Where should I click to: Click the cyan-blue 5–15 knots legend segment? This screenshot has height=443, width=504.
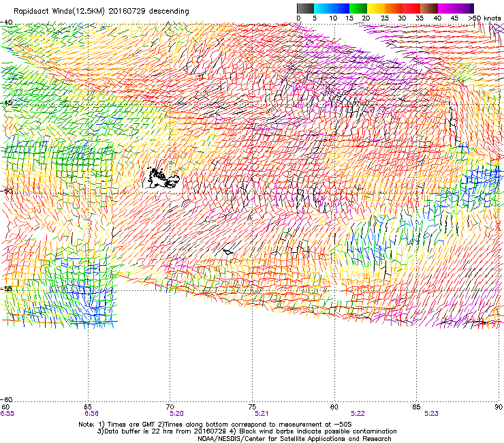(x=332, y=8)
